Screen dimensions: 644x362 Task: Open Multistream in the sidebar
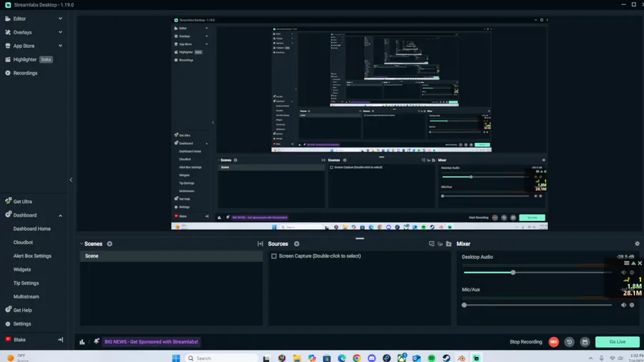tap(26, 296)
